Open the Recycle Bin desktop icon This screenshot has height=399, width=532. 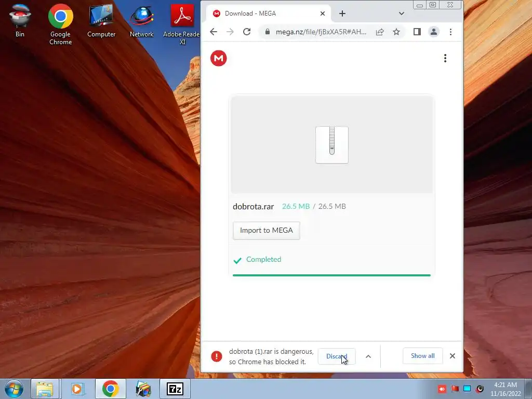point(20,20)
